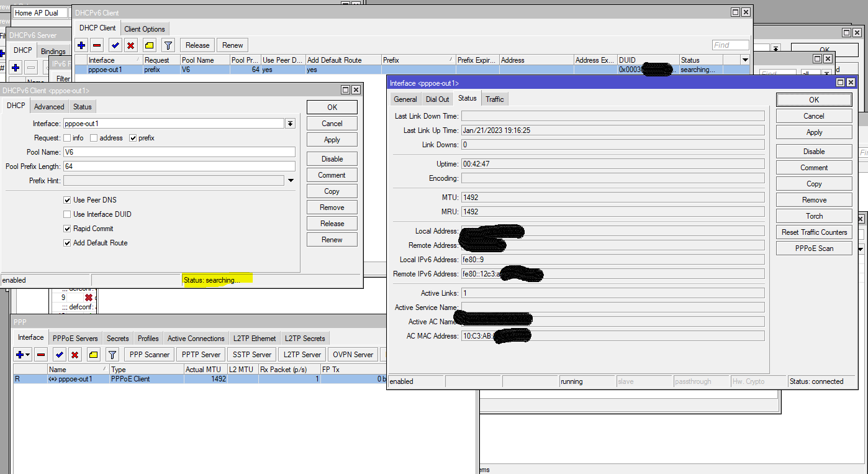Click the Find field in DHCPv6 Client window

point(731,45)
